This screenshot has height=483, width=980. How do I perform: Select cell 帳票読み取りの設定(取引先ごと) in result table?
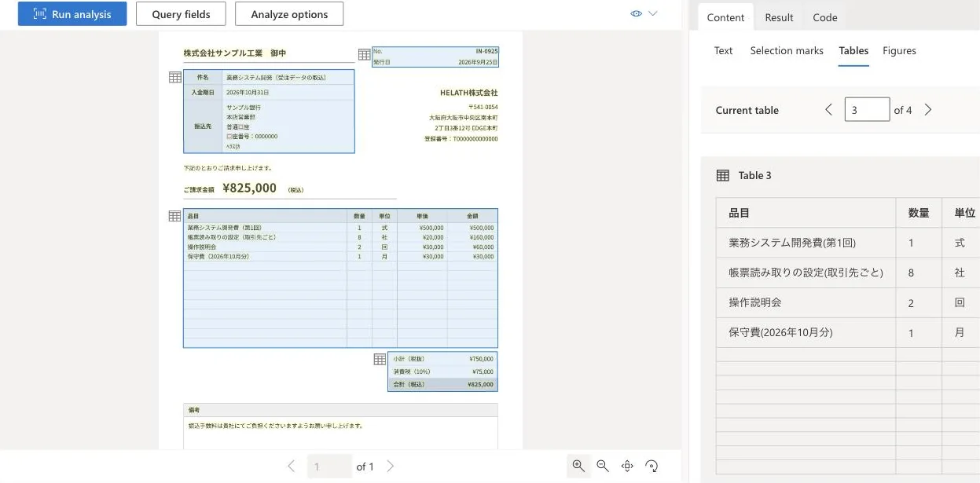(806, 273)
